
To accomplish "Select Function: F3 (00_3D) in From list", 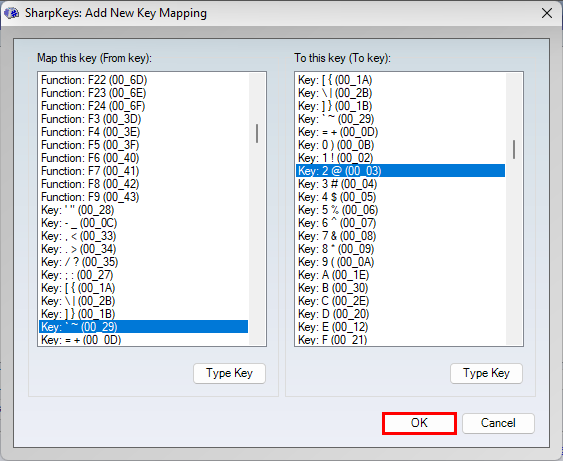I will pos(144,119).
